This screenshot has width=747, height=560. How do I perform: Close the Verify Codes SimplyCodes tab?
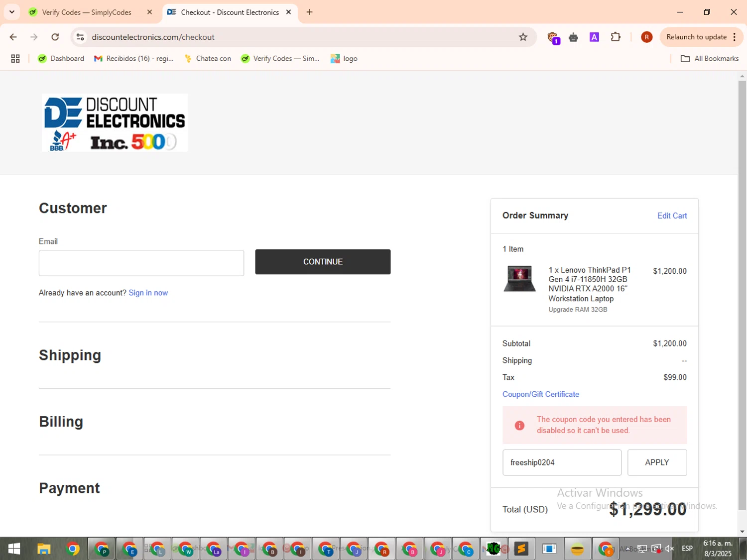(149, 12)
